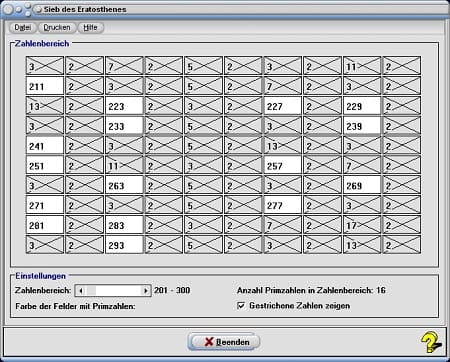Screen dimensions: 450x362
Task: Click crossed cell 11 in the top row
Action: pyautogui.click(x=362, y=66)
